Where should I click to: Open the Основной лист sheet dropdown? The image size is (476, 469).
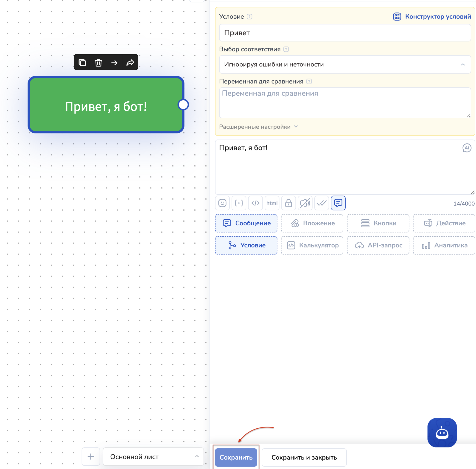(x=153, y=456)
